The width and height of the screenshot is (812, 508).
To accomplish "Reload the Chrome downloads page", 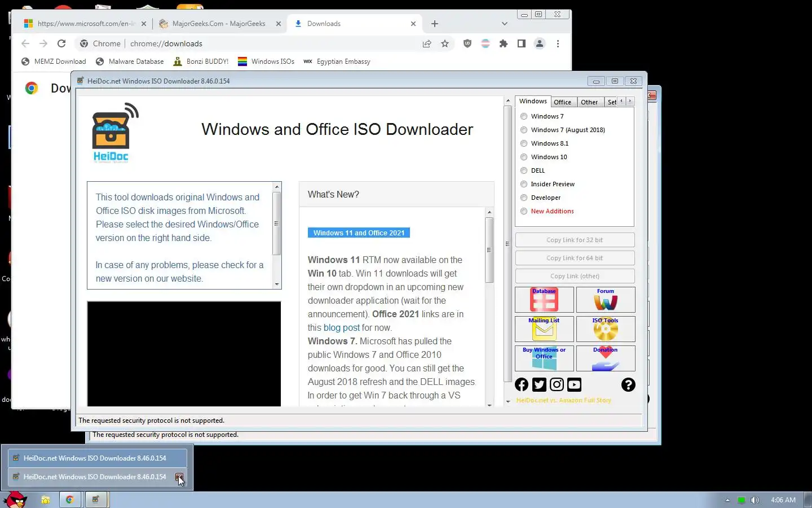I will [61, 43].
